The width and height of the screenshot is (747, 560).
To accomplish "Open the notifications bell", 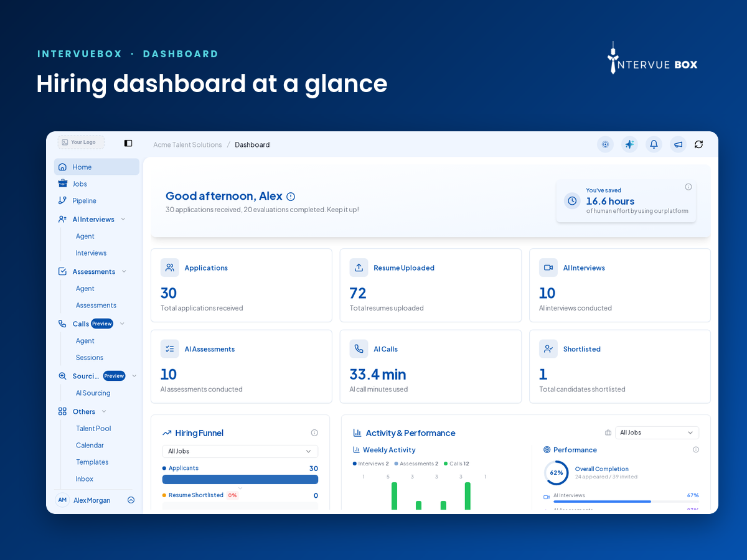I will 654,144.
